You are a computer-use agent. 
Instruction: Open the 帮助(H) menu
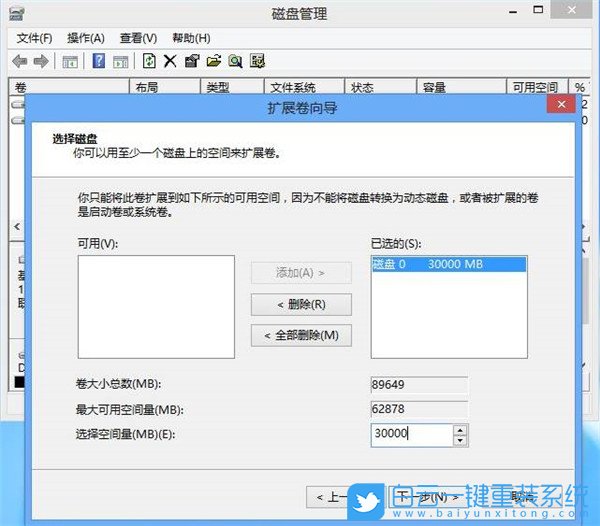coord(191,38)
